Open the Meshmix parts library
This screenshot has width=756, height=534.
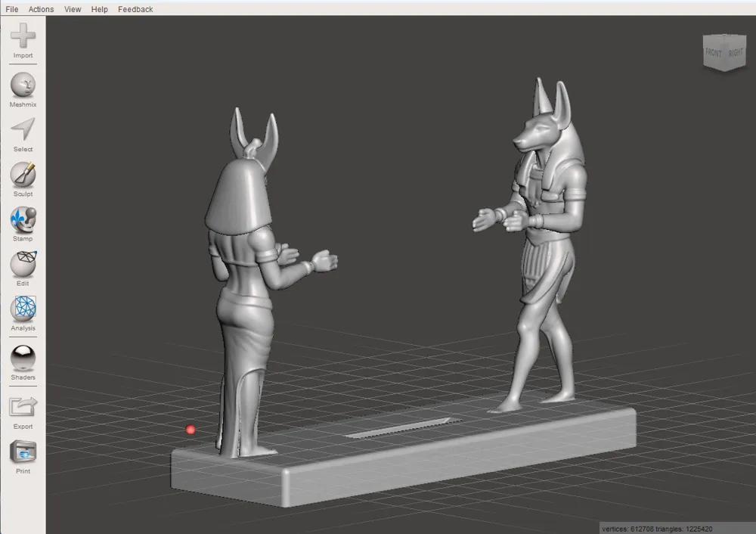pos(23,85)
